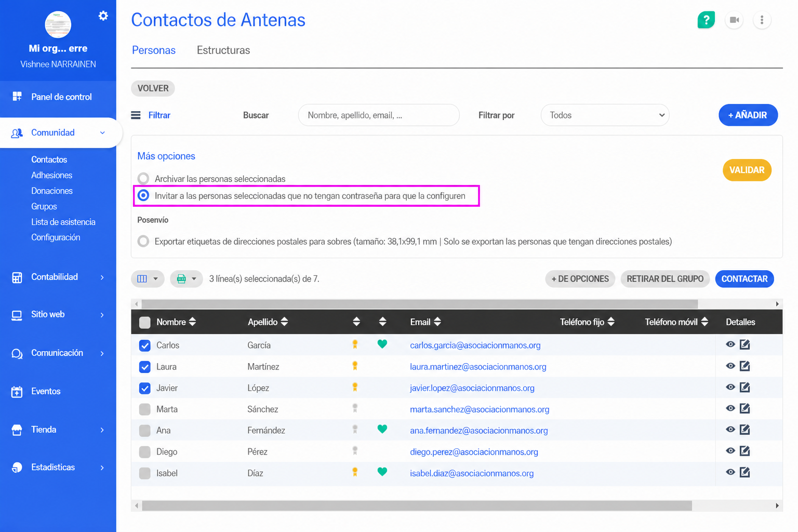The height and width of the screenshot is (532, 798).
Task: Switch to the Personas tab
Action: 154,50
